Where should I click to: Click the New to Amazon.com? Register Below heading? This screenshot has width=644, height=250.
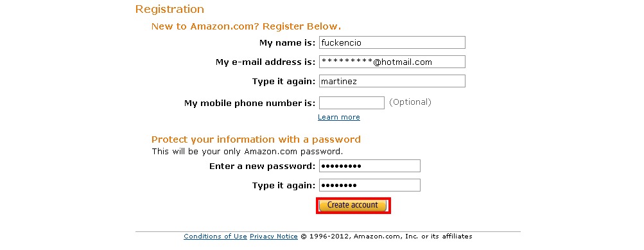(246, 27)
